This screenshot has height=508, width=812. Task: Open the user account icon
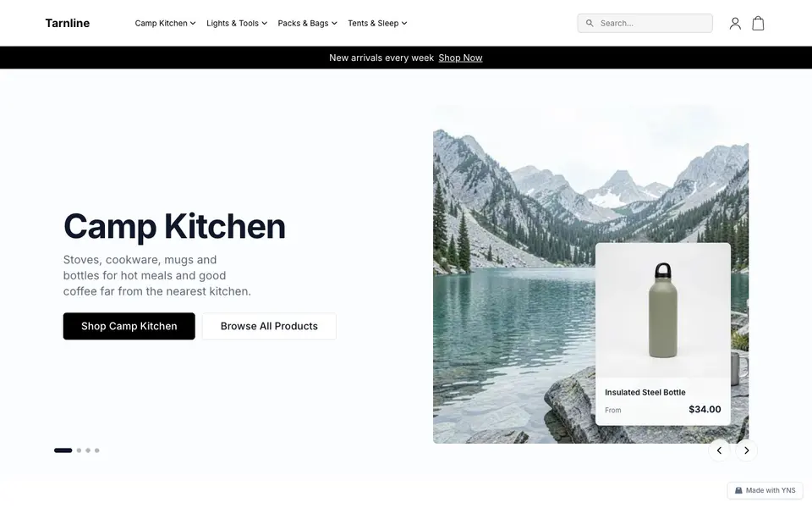pyautogui.click(x=735, y=24)
